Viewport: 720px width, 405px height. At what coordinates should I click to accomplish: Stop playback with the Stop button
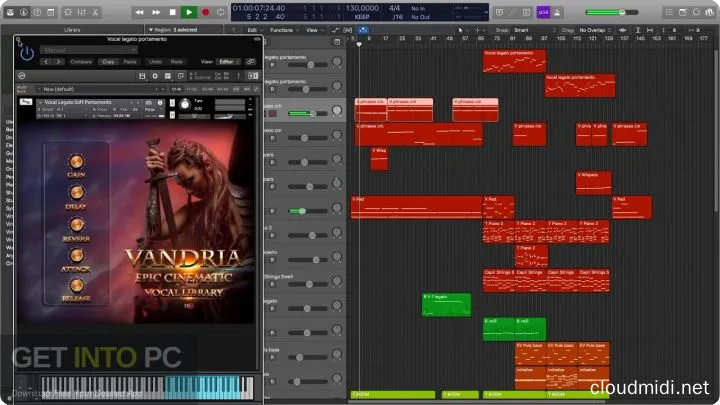pos(172,12)
